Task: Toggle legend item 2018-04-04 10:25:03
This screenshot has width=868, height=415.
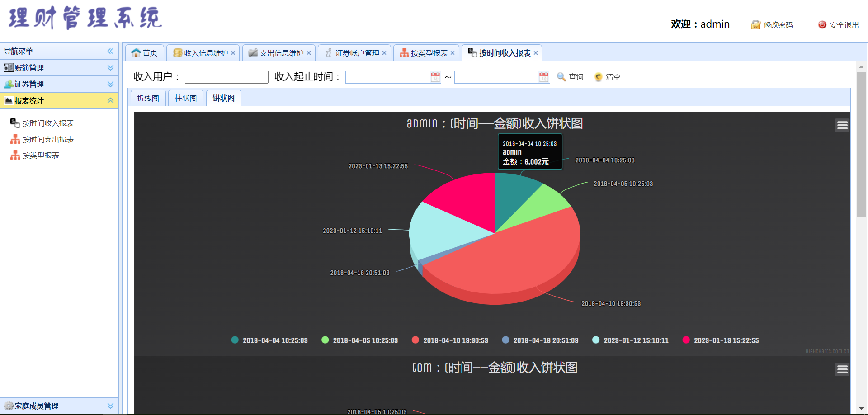Action: (x=269, y=340)
